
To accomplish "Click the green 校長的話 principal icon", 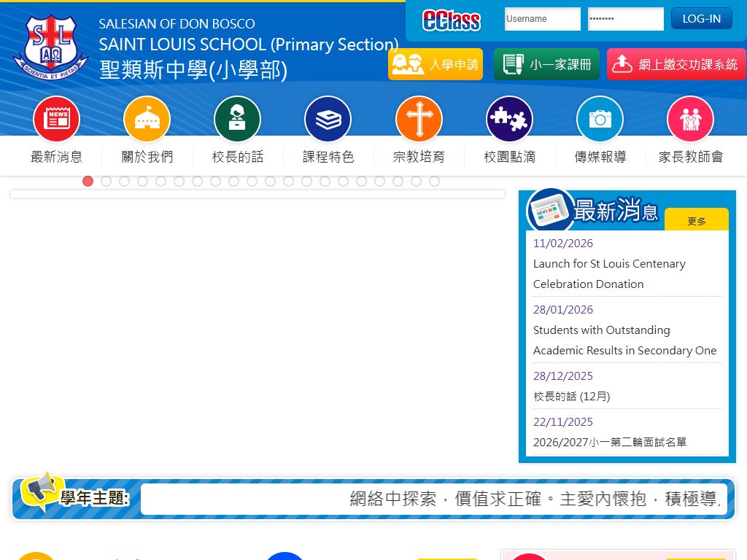I will coord(237,119).
